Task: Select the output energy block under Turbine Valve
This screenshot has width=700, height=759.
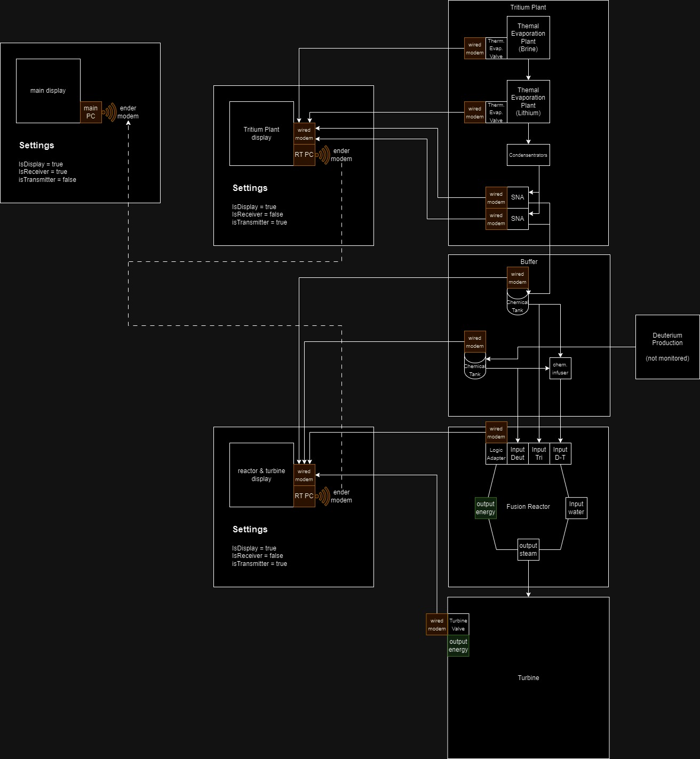Action: tap(458, 645)
